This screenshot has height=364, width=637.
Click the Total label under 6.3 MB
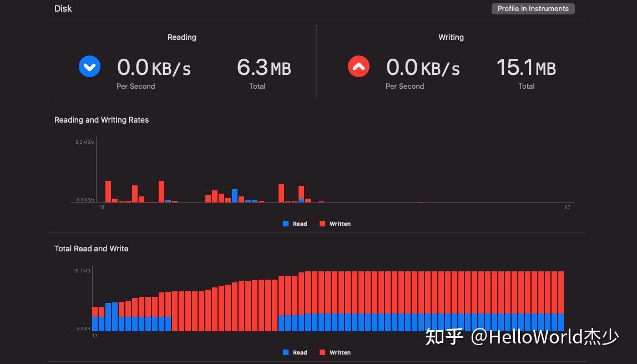tap(257, 86)
